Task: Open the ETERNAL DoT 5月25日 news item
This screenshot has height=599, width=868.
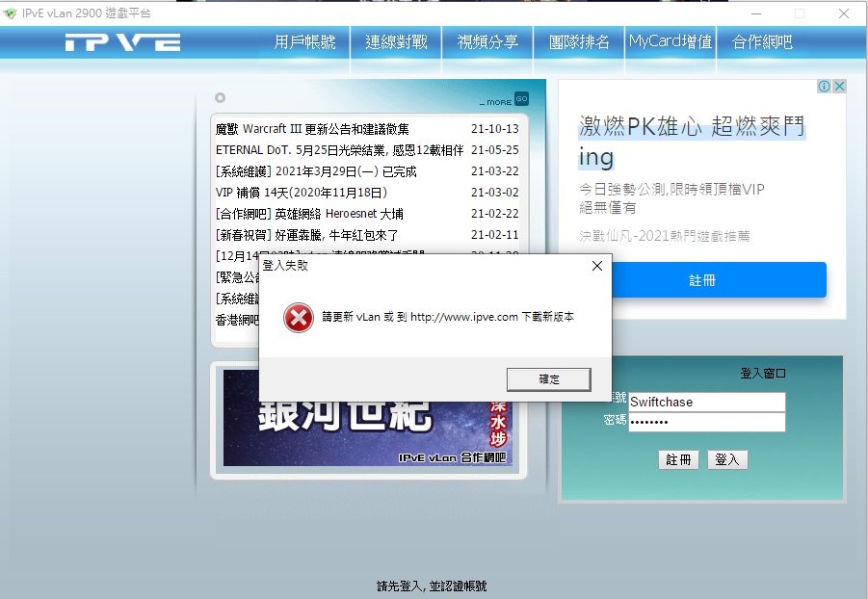Action: (x=339, y=150)
